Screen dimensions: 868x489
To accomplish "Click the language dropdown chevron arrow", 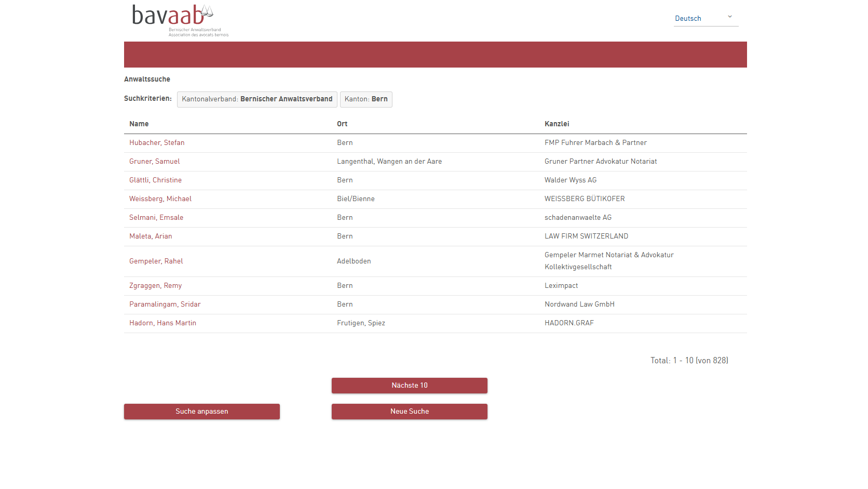I will coord(729,17).
